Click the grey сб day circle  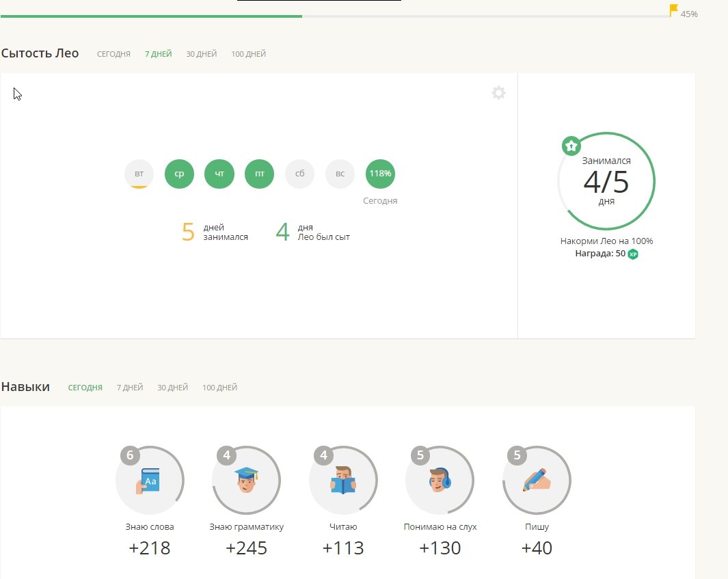[299, 174]
